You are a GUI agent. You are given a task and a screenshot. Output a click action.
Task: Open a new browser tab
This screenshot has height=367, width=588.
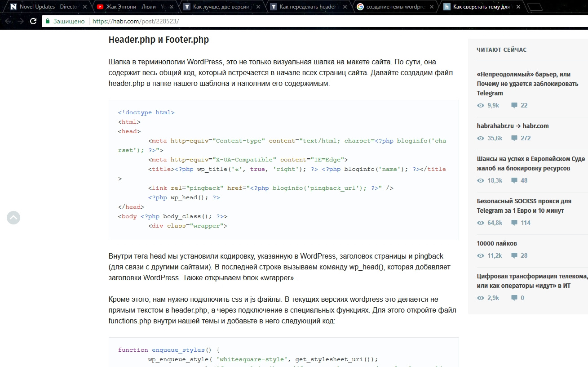pyautogui.click(x=535, y=7)
